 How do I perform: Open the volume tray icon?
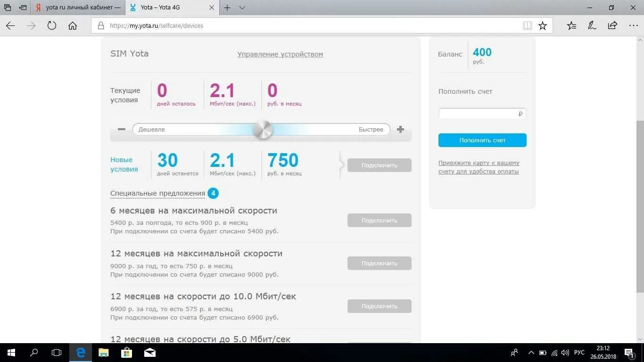pos(565,353)
